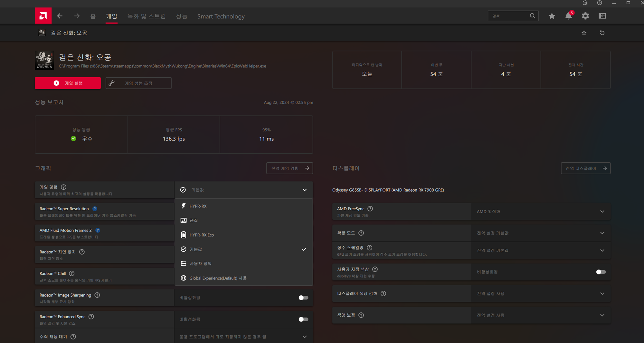Toggle the sidebar panel icon

click(602, 16)
